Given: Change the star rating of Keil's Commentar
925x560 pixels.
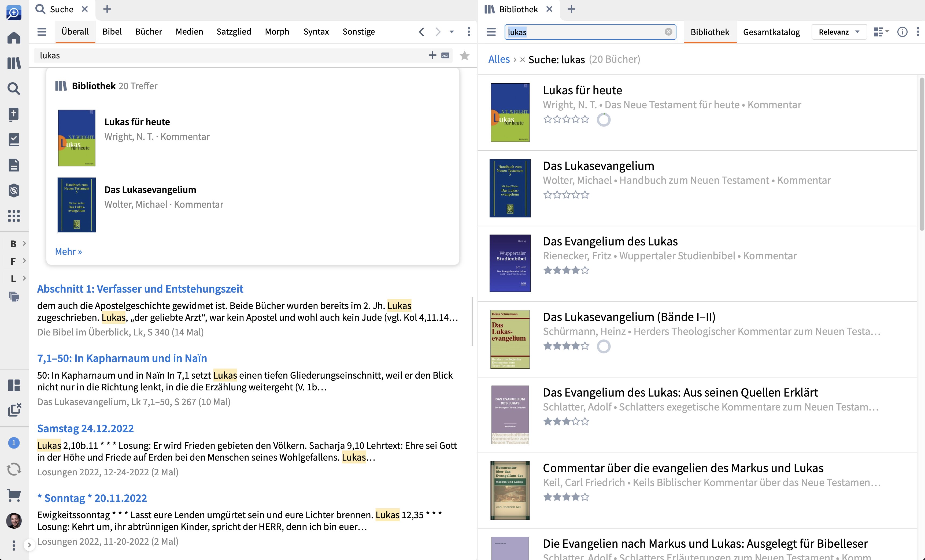Looking at the screenshot, I should (x=566, y=497).
